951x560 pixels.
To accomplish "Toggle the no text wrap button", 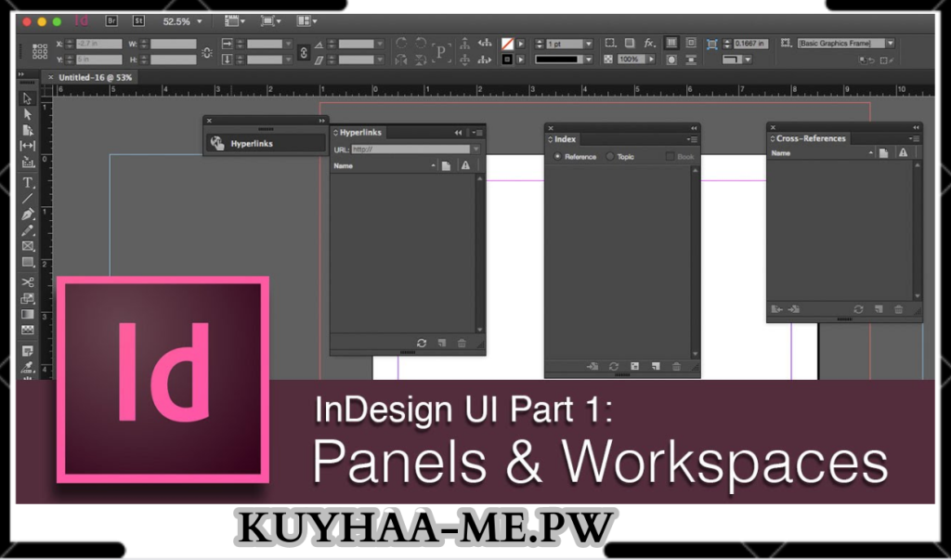I will (671, 43).
